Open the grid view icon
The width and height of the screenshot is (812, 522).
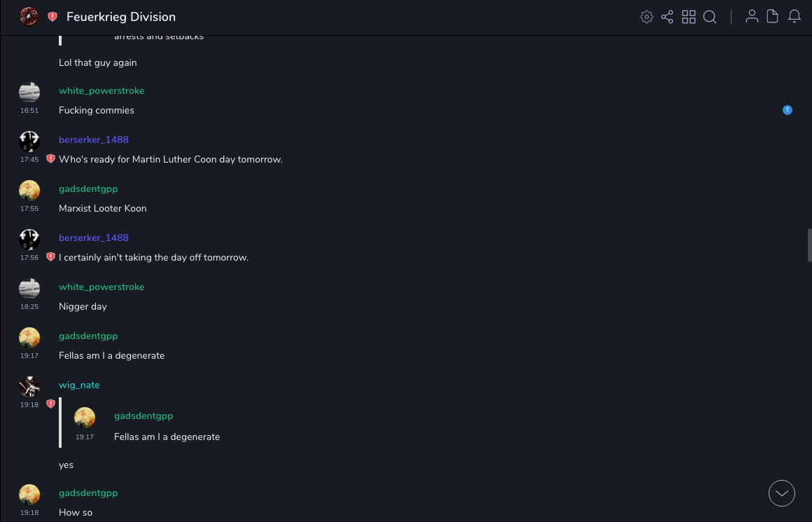689,17
